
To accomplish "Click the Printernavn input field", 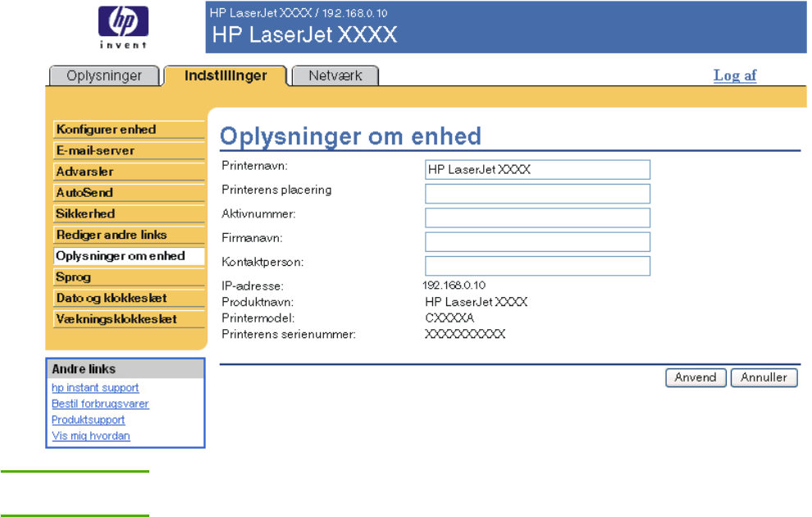I will point(537,169).
